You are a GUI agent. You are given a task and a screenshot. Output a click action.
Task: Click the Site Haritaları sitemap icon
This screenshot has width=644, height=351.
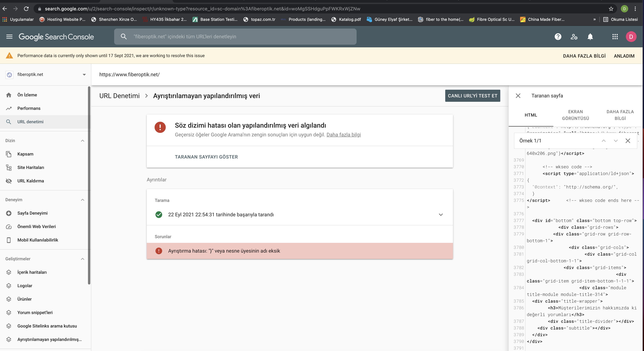tap(9, 167)
